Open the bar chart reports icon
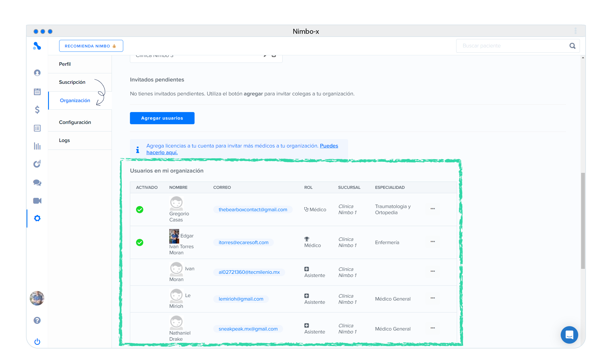This screenshot has width=612, height=364. pyautogui.click(x=37, y=146)
